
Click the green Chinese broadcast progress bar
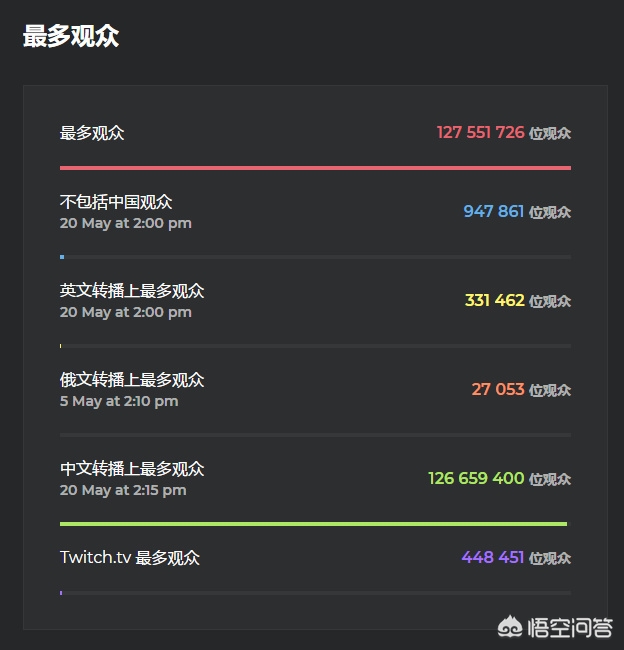313,523
